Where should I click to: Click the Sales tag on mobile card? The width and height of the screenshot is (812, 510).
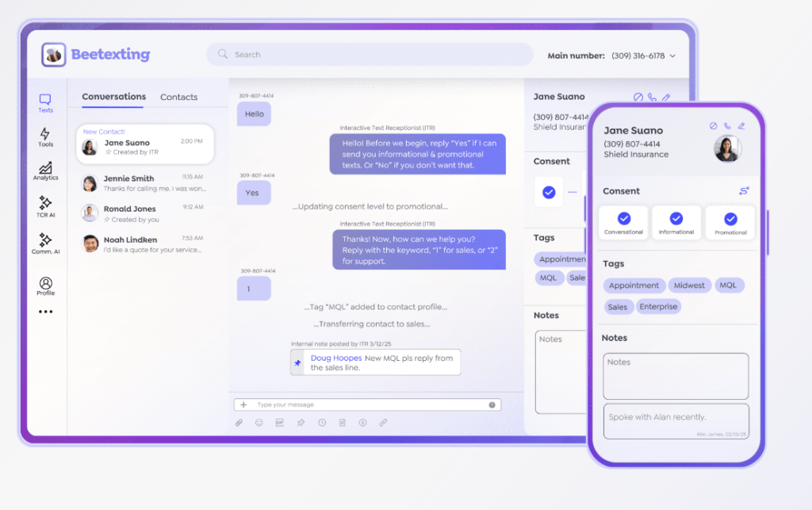(618, 306)
